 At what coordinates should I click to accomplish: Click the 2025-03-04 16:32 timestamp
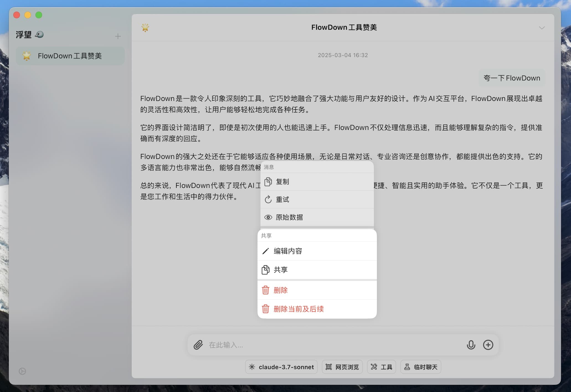point(343,55)
